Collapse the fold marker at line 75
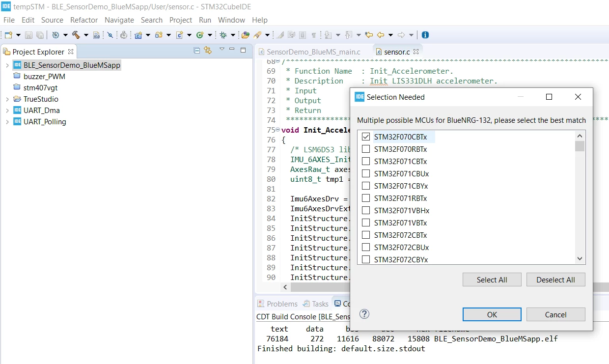 pos(278,130)
